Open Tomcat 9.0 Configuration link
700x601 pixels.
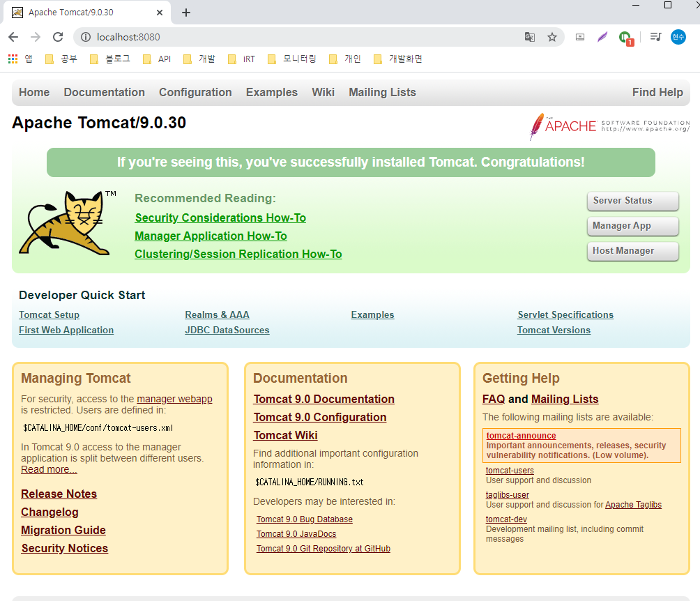(x=320, y=417)
